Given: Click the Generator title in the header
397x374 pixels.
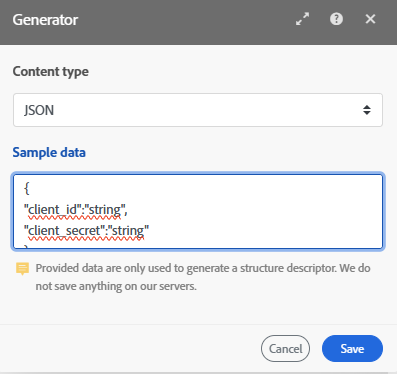Looking at the screenshot, I should (45, 20).
